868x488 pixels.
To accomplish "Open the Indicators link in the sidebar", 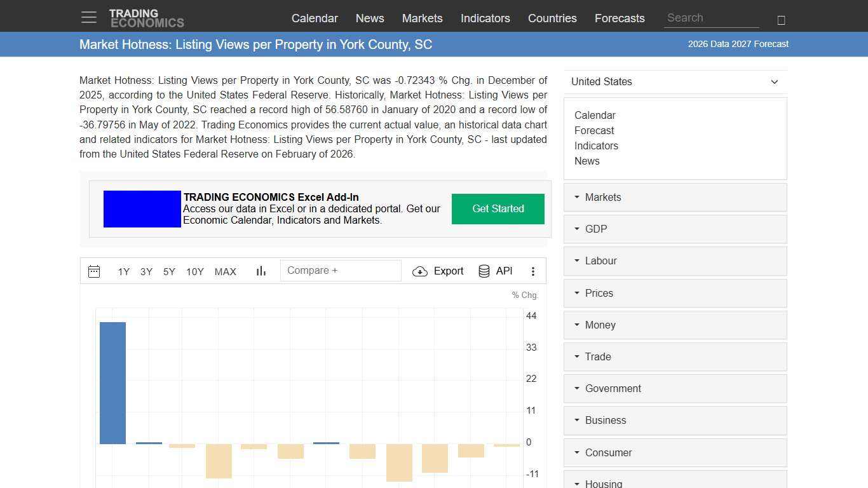I will click(x=596, y=146).
